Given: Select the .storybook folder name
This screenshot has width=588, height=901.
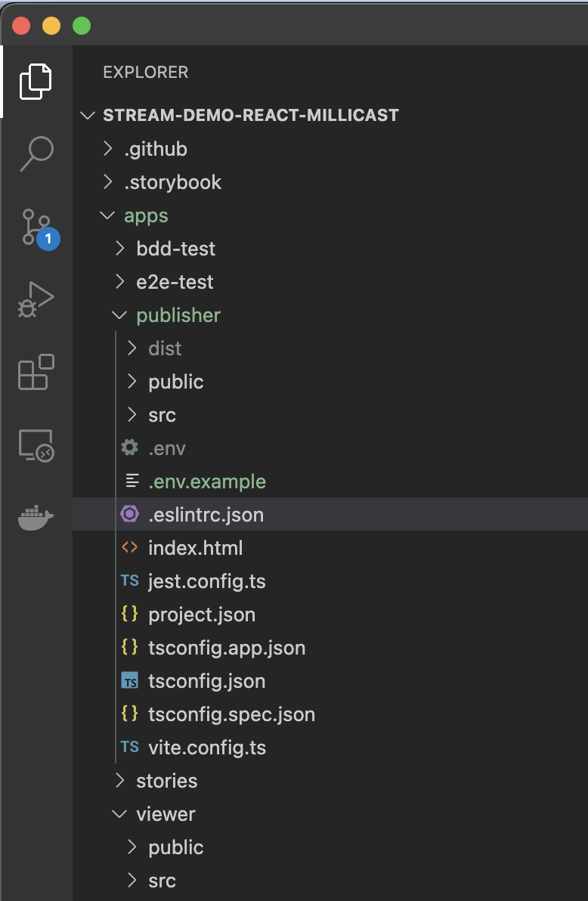Looking at the screenshot, I should click(173, 182).
